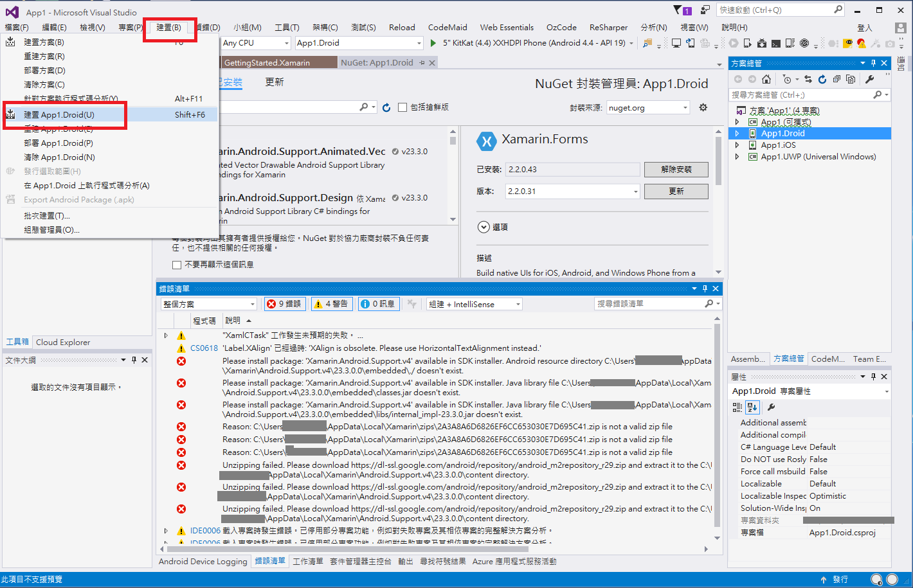Click the find in files folder icon
913x588 pixels.
coord(647,43)
